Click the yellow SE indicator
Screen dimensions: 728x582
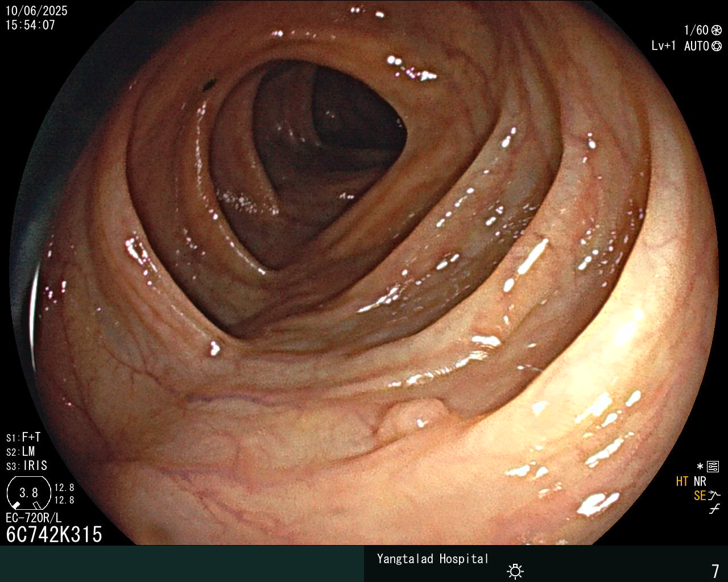[700, 496]
